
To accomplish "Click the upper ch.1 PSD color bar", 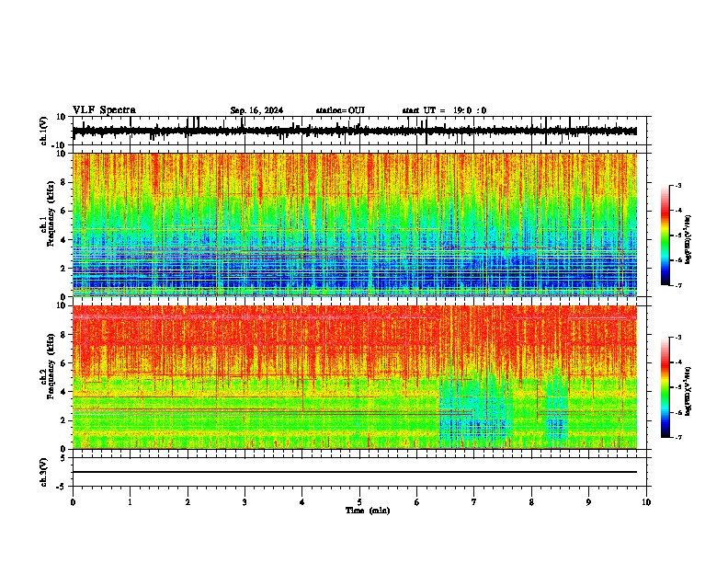I will pyautogui.click(x=665, y=236).
